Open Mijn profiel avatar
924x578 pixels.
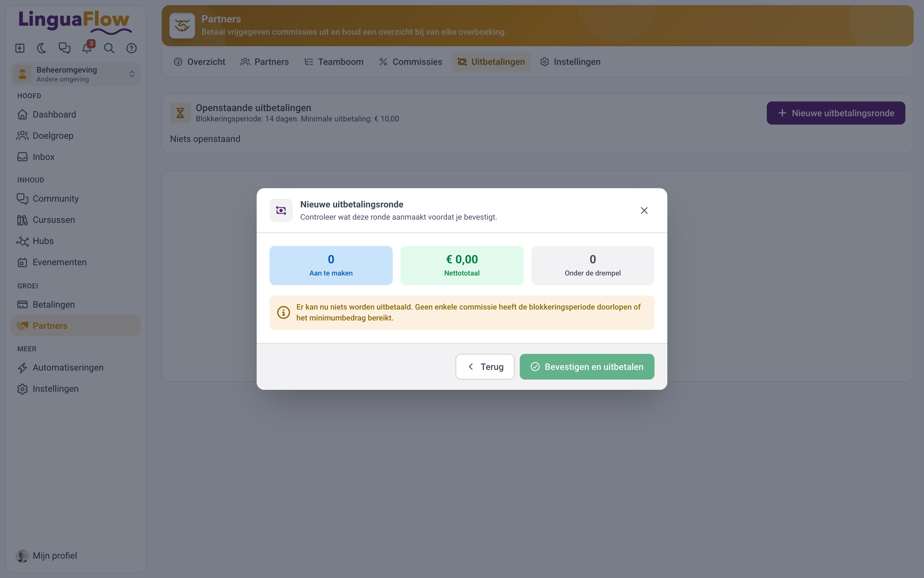pos(22,556)
